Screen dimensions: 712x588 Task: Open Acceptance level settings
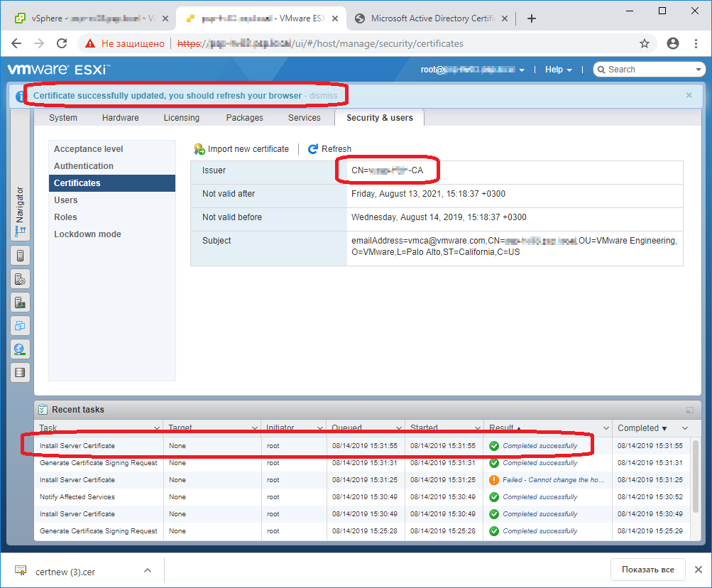pyautogui.click(x=112, y=149)
